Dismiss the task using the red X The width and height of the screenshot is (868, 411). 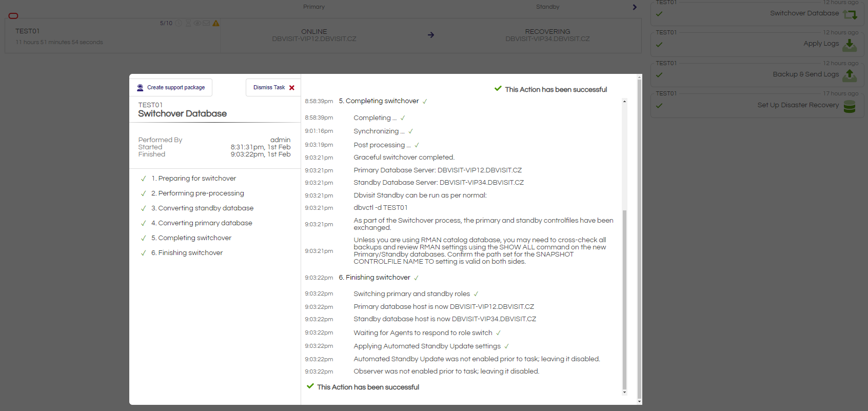[x=292, y=88]
